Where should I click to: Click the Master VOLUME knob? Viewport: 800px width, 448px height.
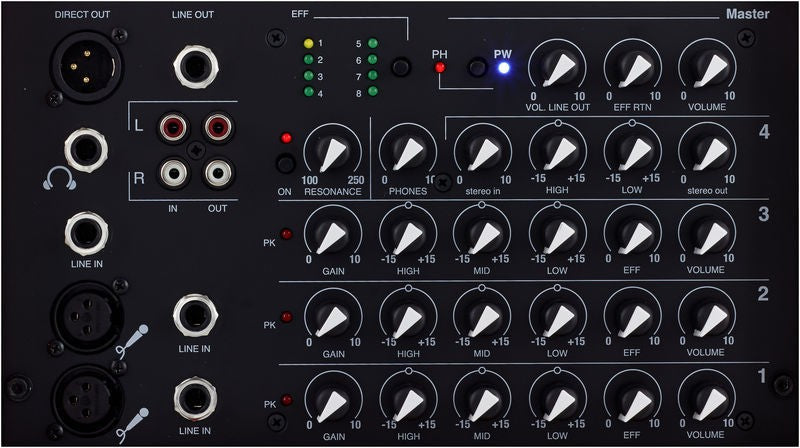pyautogui.click(x=707, y=68)
